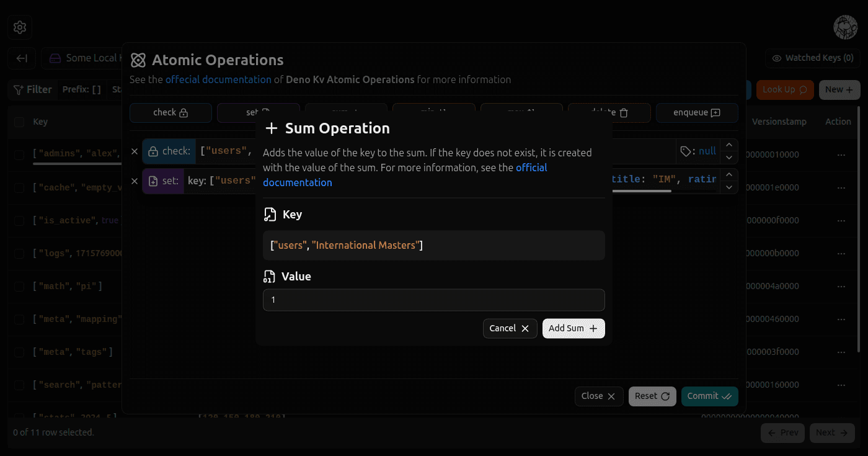Go to the Next page
The height and width of the screenshot is (456, 868).
pos(832,432)
